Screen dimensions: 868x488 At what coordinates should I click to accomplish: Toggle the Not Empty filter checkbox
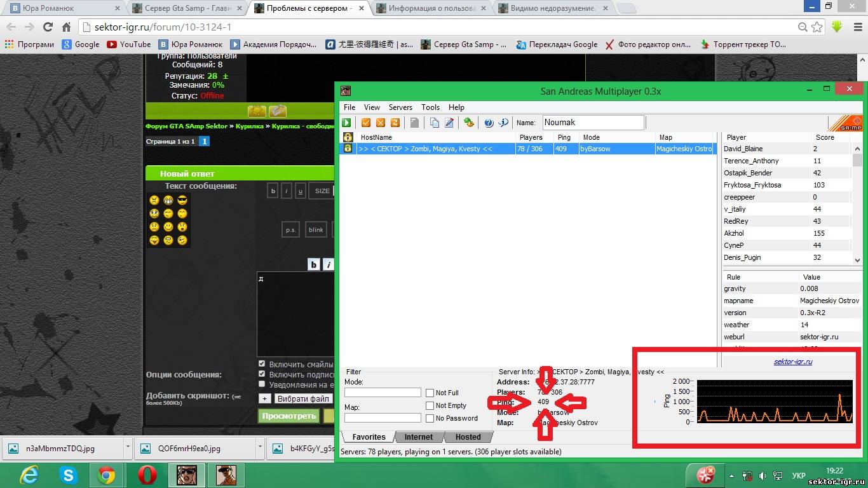[x=430, y=405]
